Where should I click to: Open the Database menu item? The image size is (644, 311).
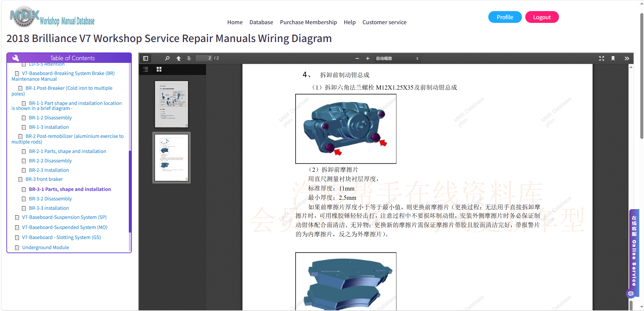(261, 22)
